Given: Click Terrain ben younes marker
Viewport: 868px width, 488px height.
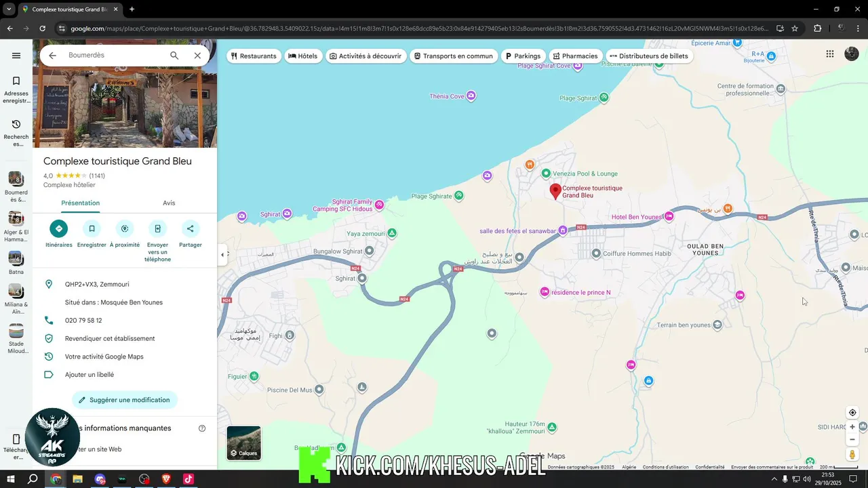Looking at the screenshot, I should point(717,325).
